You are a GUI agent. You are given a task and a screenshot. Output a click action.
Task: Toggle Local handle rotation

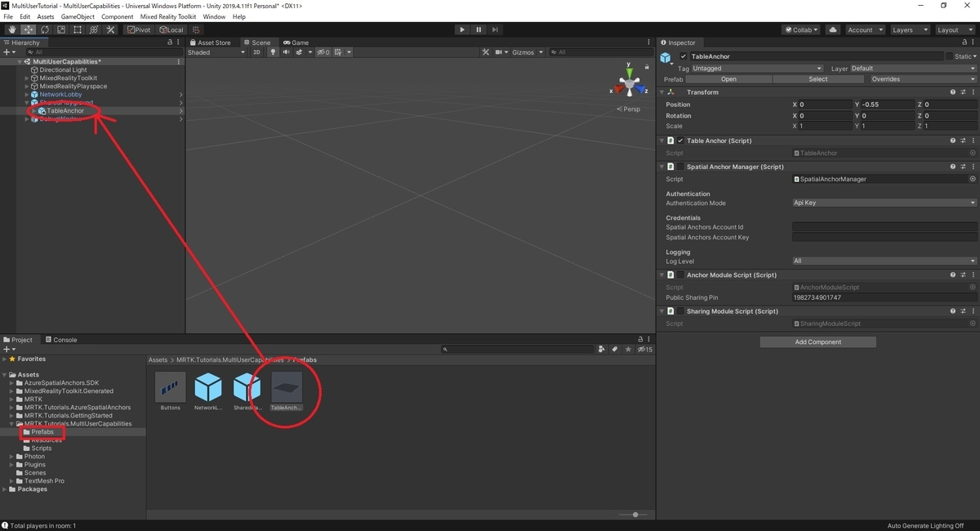click(x=171, y=30)
